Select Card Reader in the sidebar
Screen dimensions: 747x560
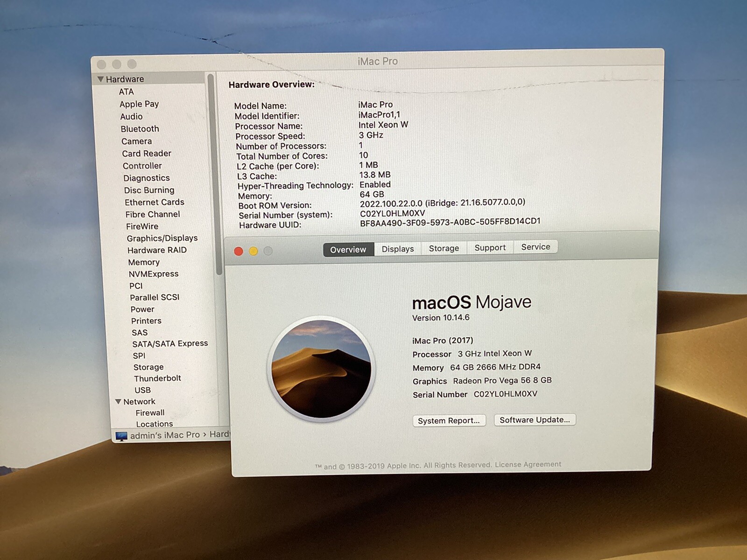(147, 154)
